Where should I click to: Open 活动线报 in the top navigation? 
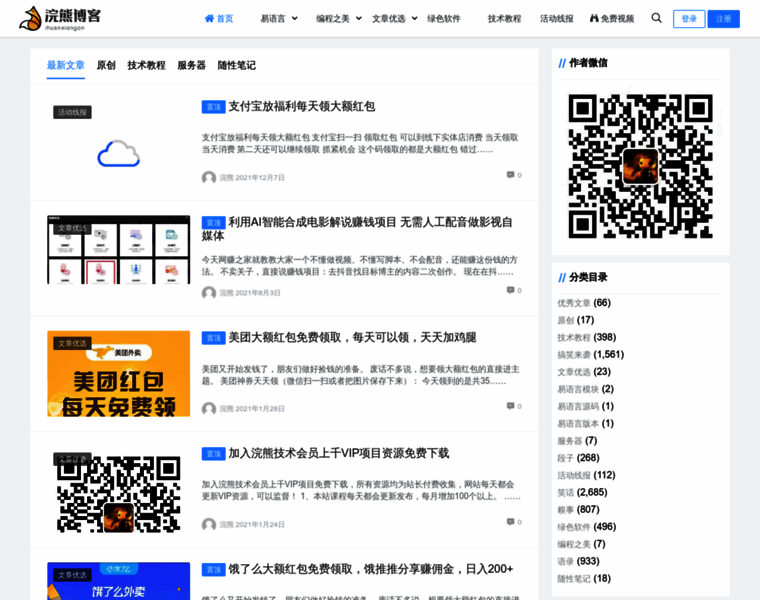tap(557, 19)
